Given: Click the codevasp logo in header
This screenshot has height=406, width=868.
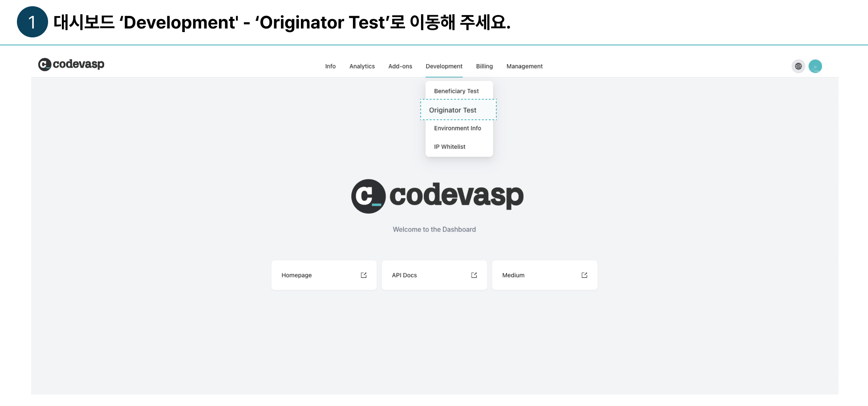Looking at the screenshot, I should click(71, 65).
